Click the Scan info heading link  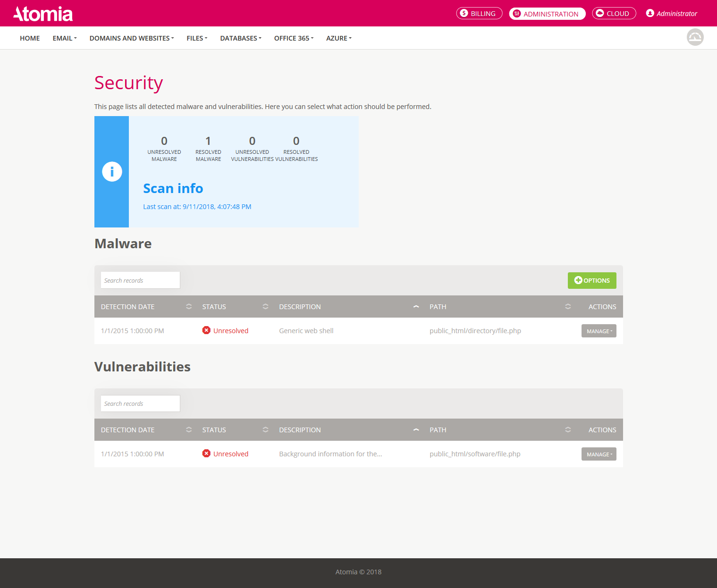point(173,188)
